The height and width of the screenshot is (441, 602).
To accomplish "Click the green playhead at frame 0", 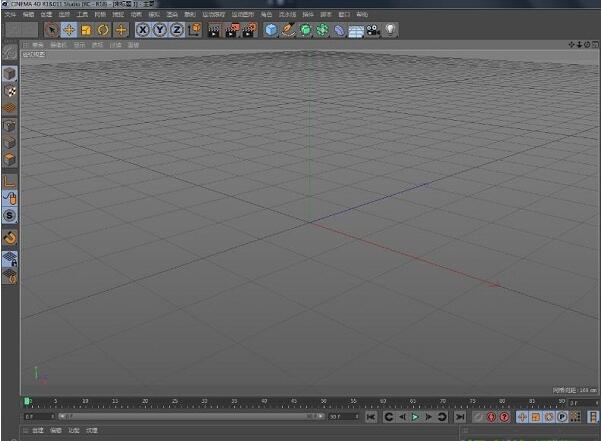I will point(27,401).
